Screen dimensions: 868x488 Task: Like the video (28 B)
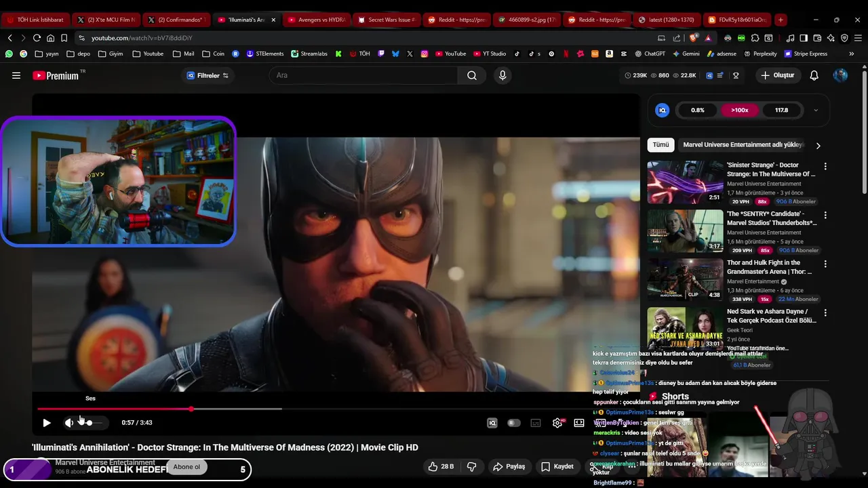click(441, 466)
